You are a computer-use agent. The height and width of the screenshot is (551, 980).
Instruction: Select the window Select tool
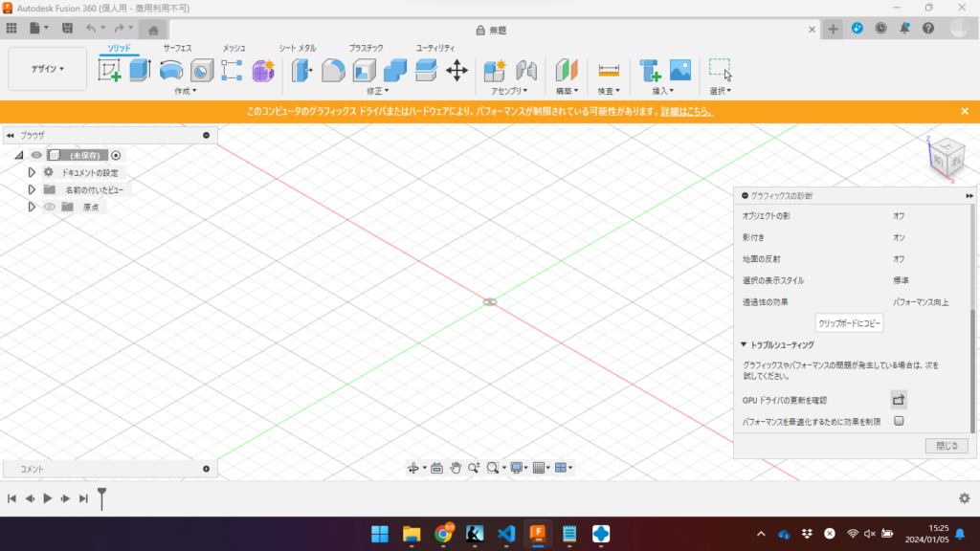(x=720, y=70)
